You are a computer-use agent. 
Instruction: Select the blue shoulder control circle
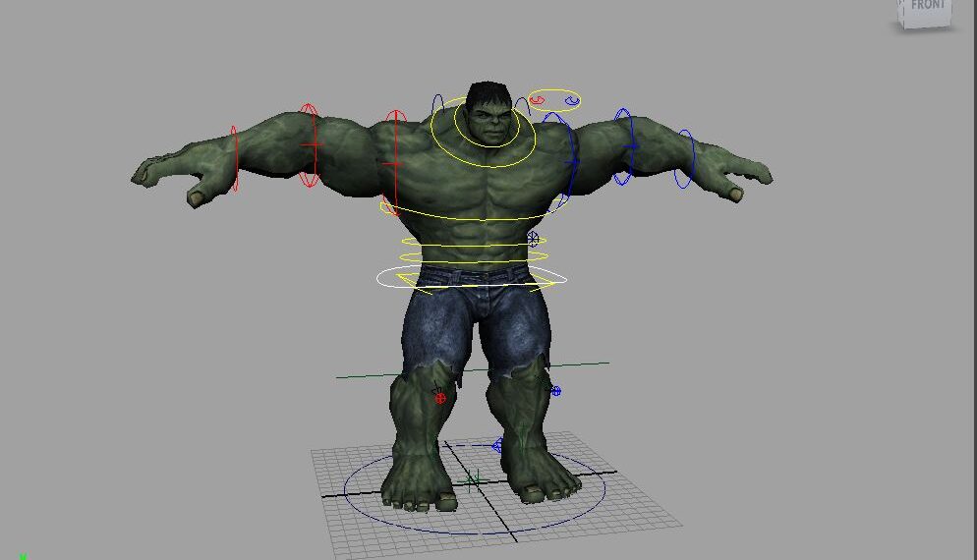pos(564,161)
